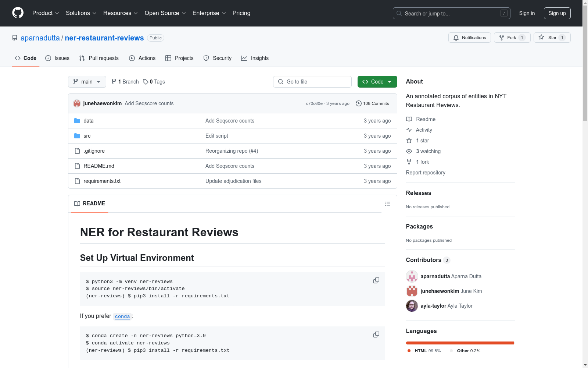Open the conda inline link
Image resolution: width=588 pixels, height=368 pixels.
[122, 316]
